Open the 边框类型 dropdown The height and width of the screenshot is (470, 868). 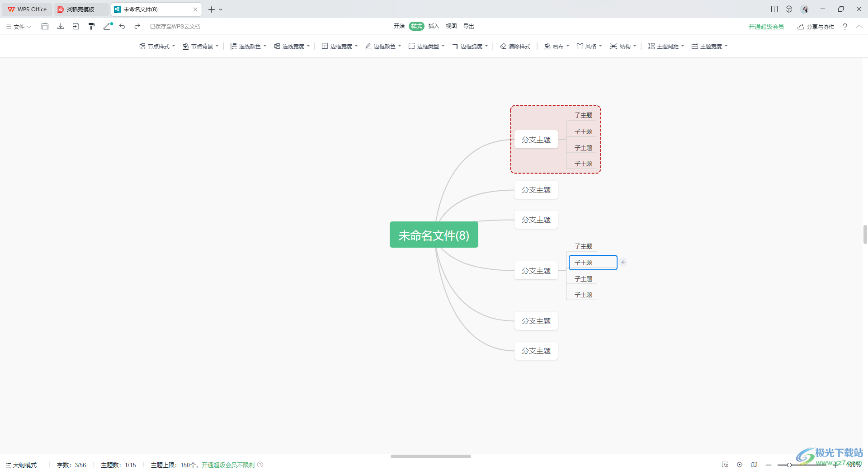(x=426, y=46)
